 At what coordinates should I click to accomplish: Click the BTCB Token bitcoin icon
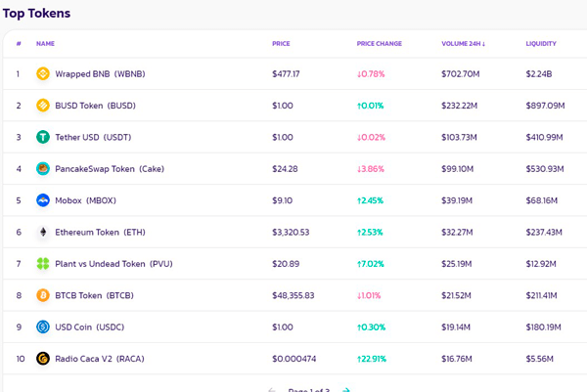pos(43,295)
